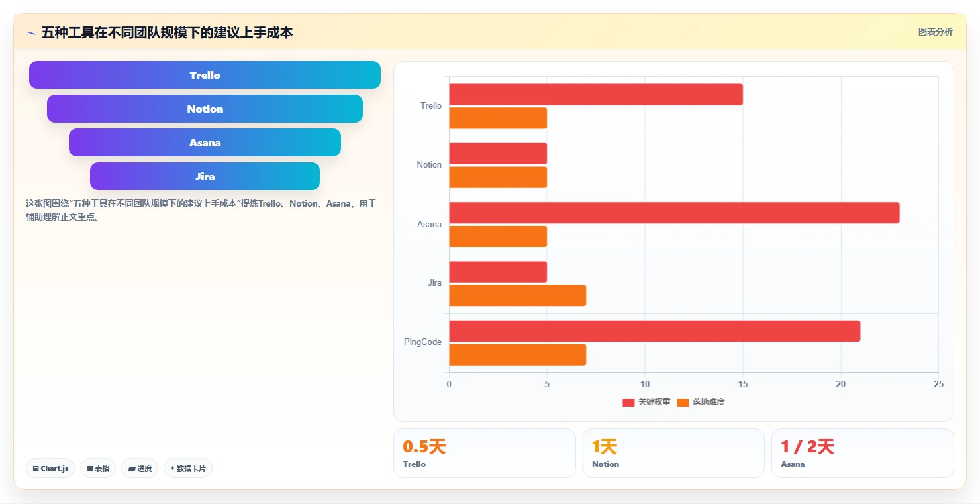The image size is (980, 504).
Task: Click the x-axis tick label 25
Action: (938, 385)
